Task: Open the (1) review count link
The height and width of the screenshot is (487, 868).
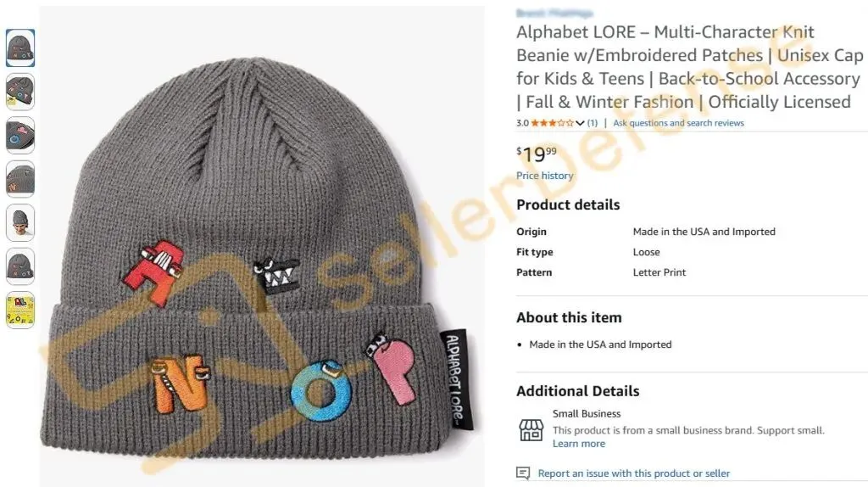Action: 593,123
